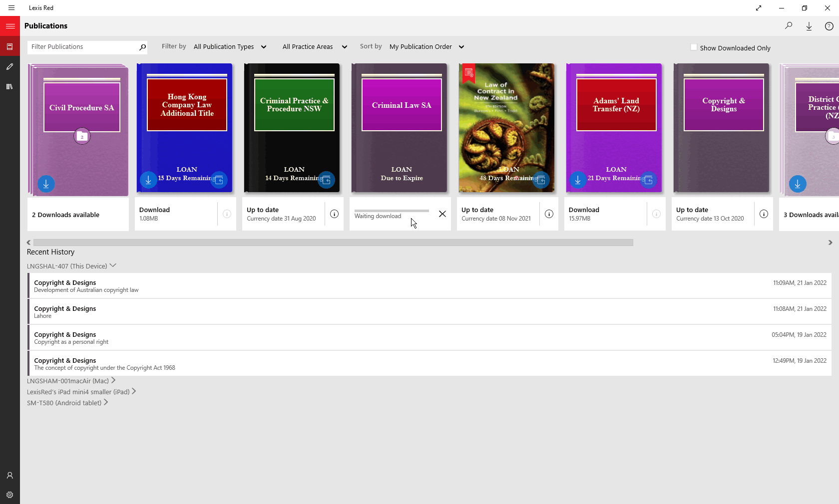Open the red navigation menu in sidebar

point(10,25)
